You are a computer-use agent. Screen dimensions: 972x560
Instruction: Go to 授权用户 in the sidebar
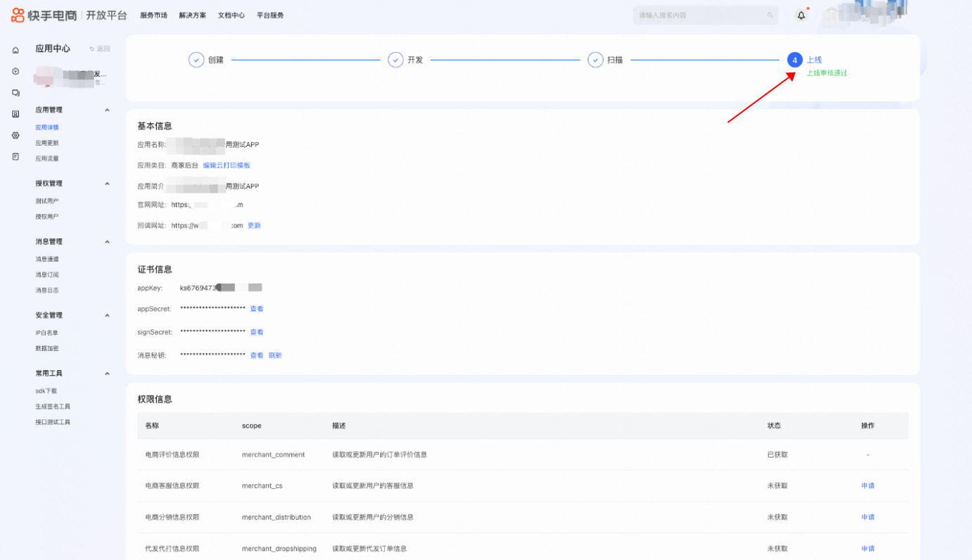coord(47,217)
